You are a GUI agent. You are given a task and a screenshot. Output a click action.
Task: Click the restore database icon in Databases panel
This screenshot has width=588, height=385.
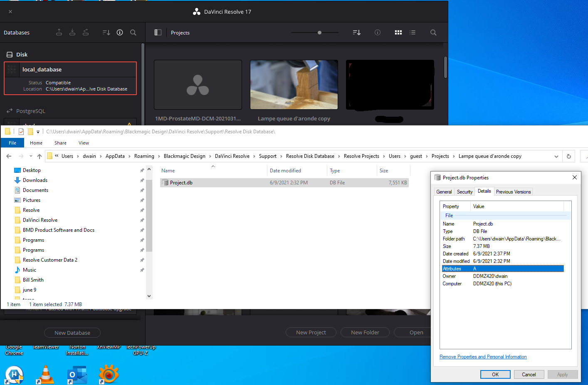[72, 32]
